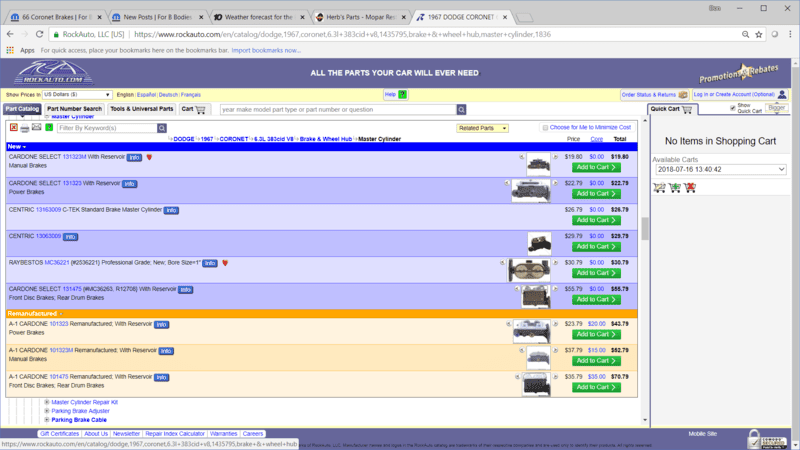Screen dimensions: 800x450
Task: Add Centric 13063009 to cart
Action: (596, 246)
